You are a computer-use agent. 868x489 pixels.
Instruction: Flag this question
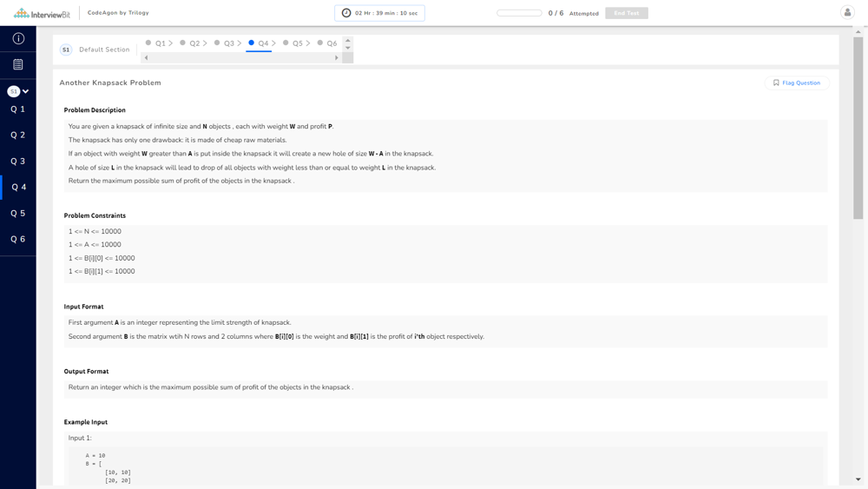click(797, 83)
